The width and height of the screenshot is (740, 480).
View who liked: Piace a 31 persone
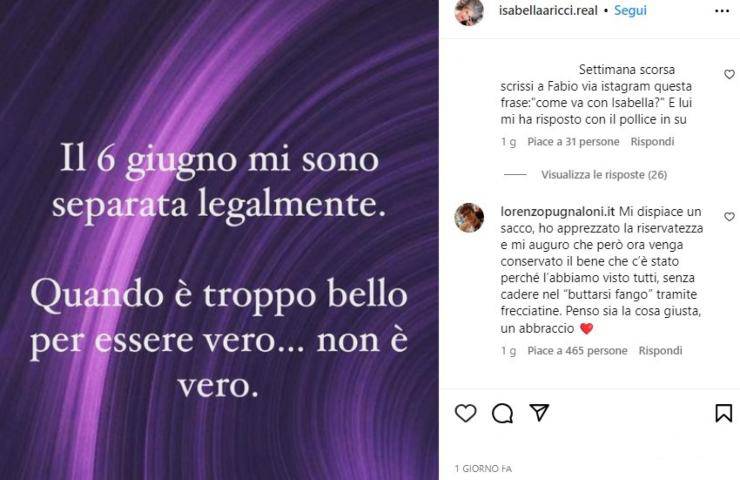(573, 142)
